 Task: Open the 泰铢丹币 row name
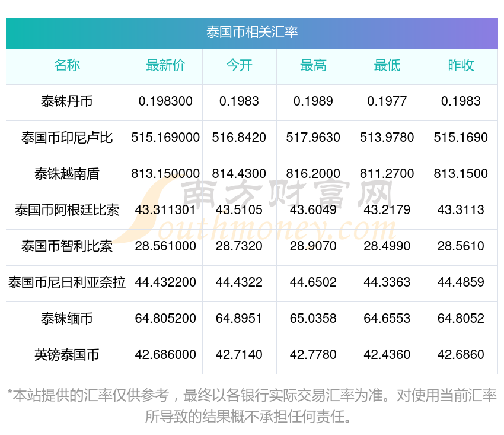(x=67, y=101)
